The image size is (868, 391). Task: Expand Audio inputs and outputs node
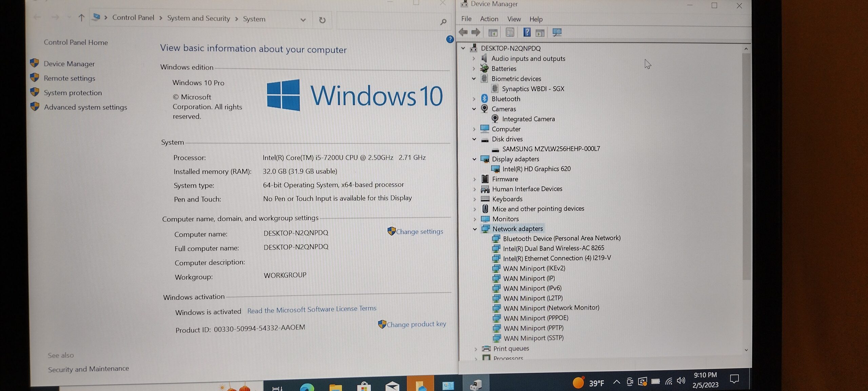pos(474,59)
